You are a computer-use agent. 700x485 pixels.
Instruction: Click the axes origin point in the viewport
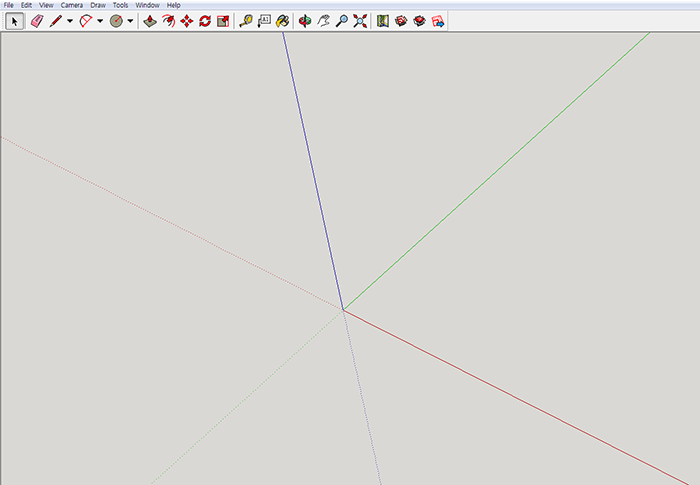343,309
